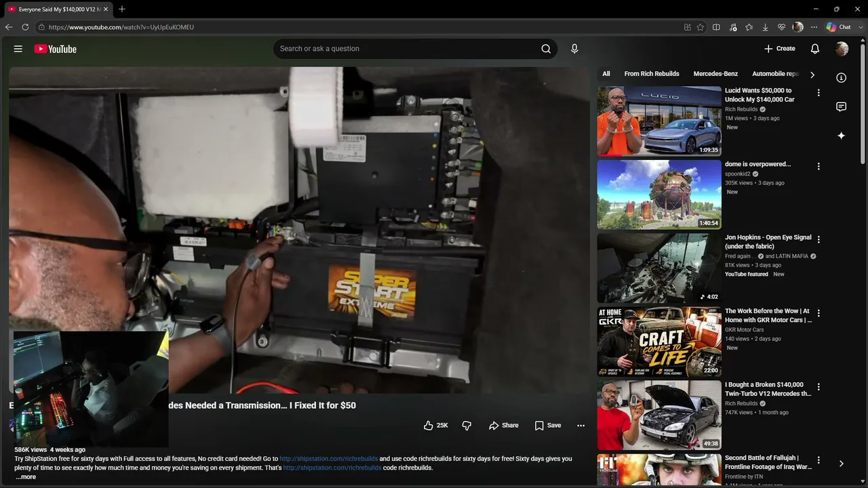Open the Broken $140,000 Twin-Turbo V12 thumbnail
The image size is (868, 488).
pos(659,415)
